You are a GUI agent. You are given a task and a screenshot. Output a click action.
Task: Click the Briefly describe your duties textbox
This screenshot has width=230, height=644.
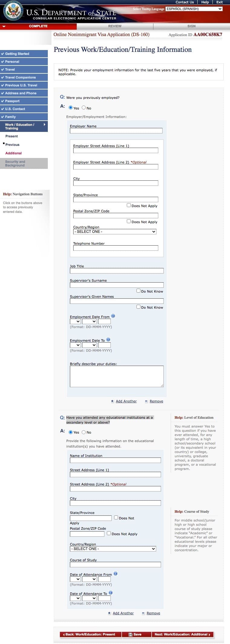pyautogui.click(x=117, y=376)
